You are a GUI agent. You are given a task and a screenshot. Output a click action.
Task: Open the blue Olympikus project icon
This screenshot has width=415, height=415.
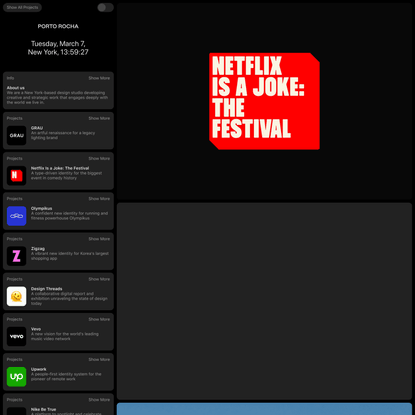[16, 216]
